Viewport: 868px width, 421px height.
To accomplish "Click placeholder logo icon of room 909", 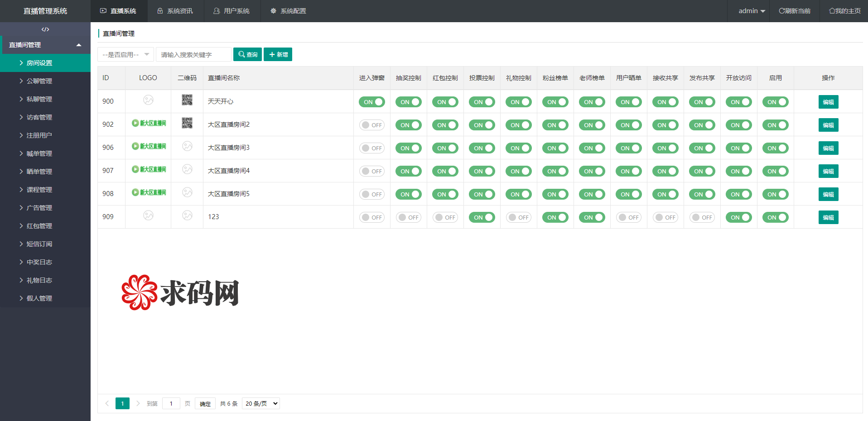I will click(x=148, y=215).
